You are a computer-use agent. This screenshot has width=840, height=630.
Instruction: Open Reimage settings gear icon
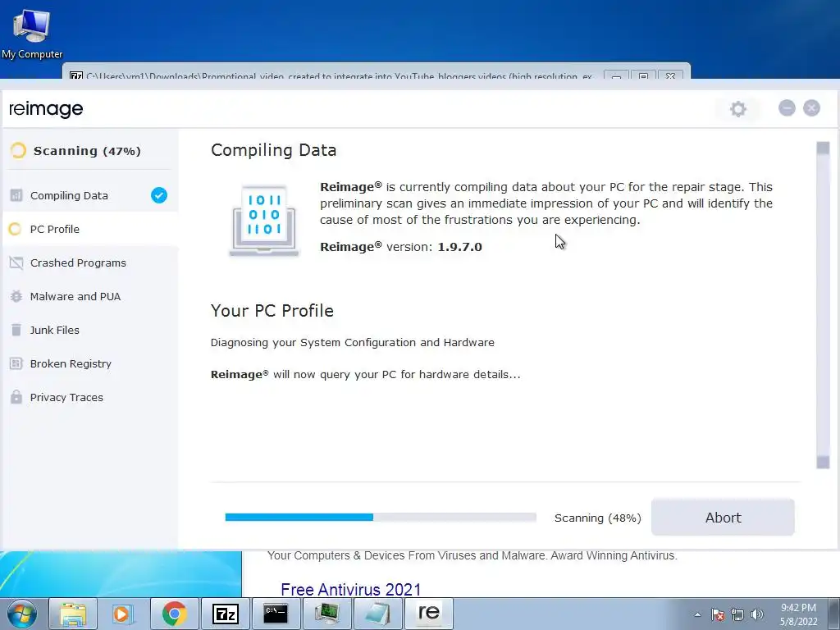(737, 109)
